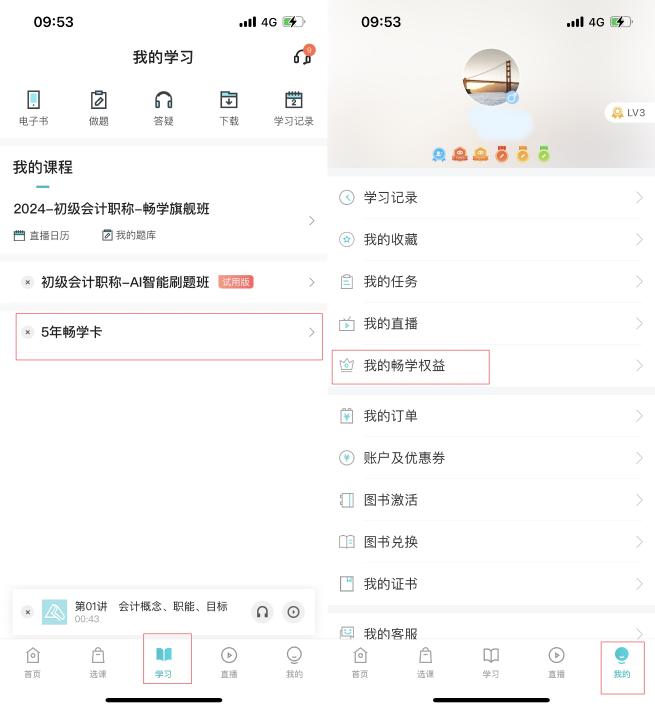Viewport: 655px width, 709px height.
Task: Open 直播日历 under the 2024 course
Action: [42, 235]
